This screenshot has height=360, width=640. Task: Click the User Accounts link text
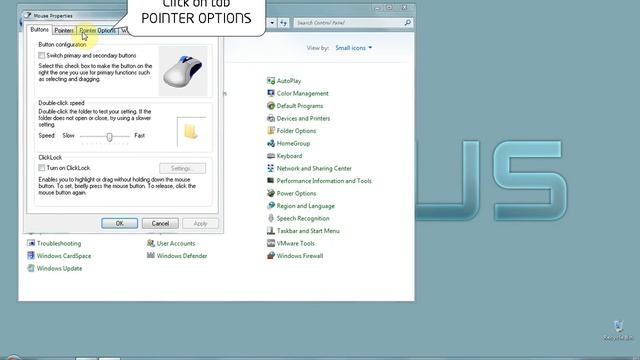click(176, 243)
